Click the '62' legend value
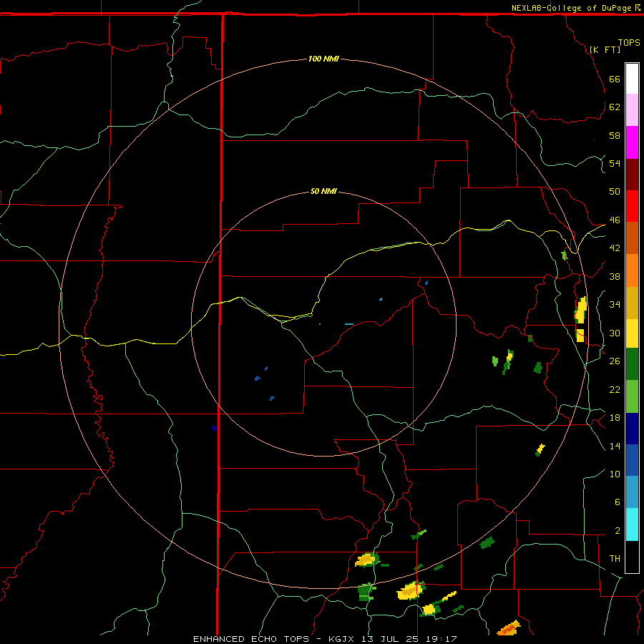Viewport: 644px width, 644px height. (615, 107)
